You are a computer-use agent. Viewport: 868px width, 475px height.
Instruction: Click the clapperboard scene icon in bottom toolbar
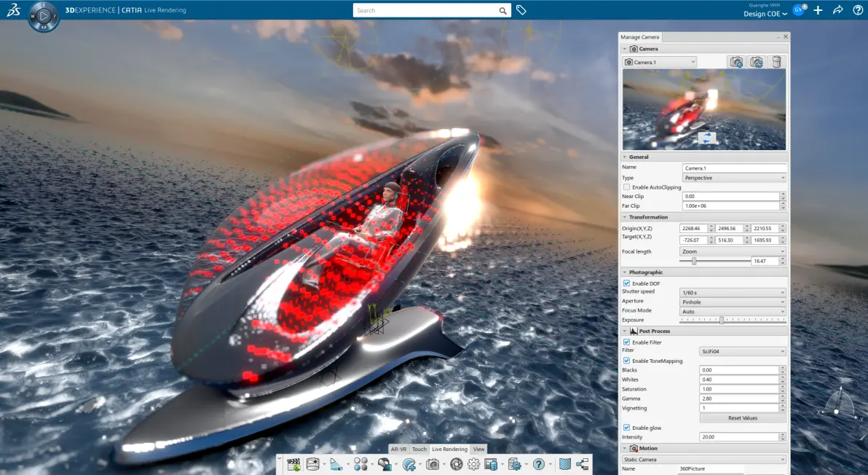294,465
